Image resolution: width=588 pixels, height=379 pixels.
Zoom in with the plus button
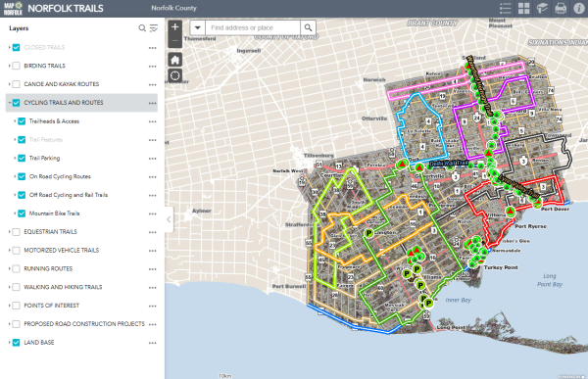click(x=174, y=27)
